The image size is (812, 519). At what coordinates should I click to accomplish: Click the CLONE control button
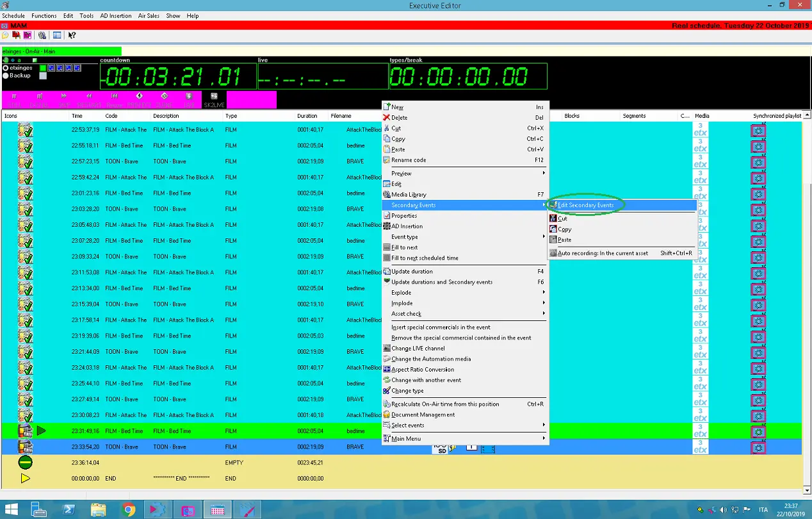(164, 99)
